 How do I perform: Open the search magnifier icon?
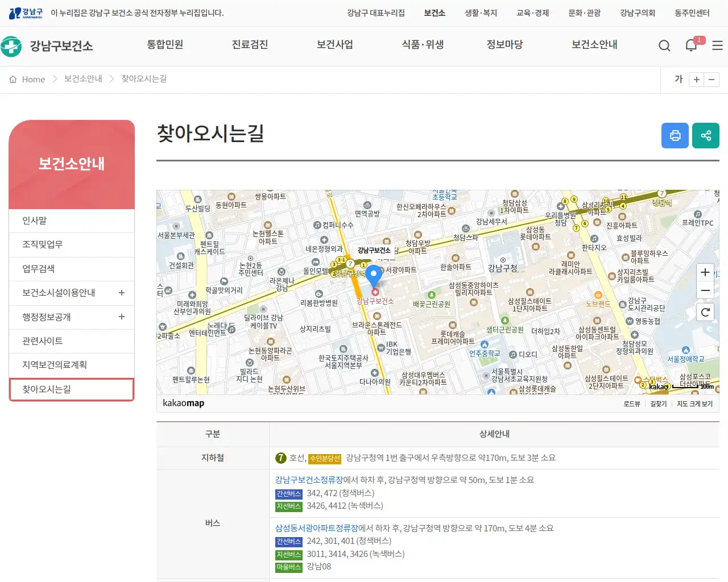click(x=664, y=45)
